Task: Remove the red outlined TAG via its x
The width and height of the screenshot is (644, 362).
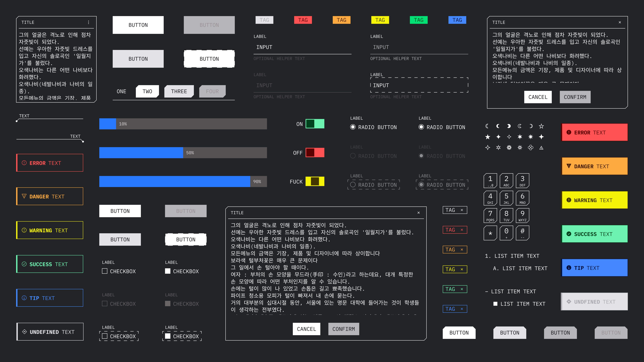Action: tap(462, 230)
